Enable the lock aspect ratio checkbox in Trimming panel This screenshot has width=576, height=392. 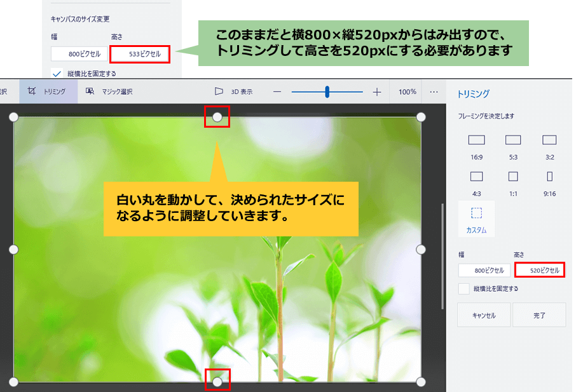coord(465,289)
